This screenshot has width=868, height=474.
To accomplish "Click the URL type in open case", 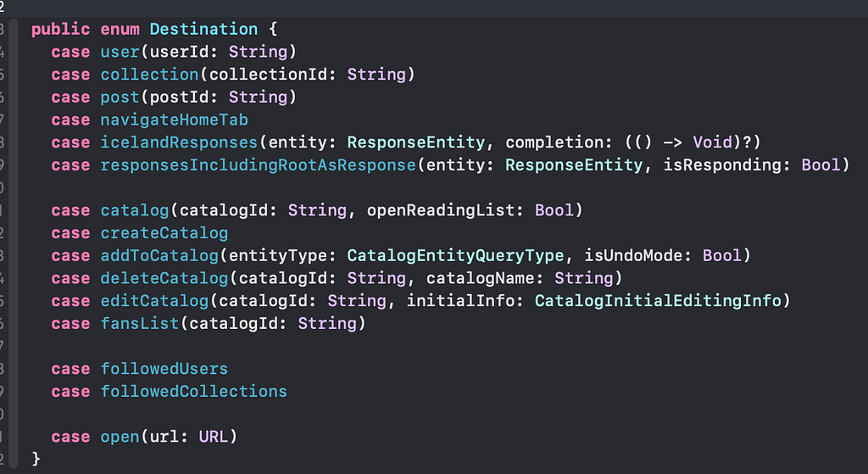I will [213, 437].
